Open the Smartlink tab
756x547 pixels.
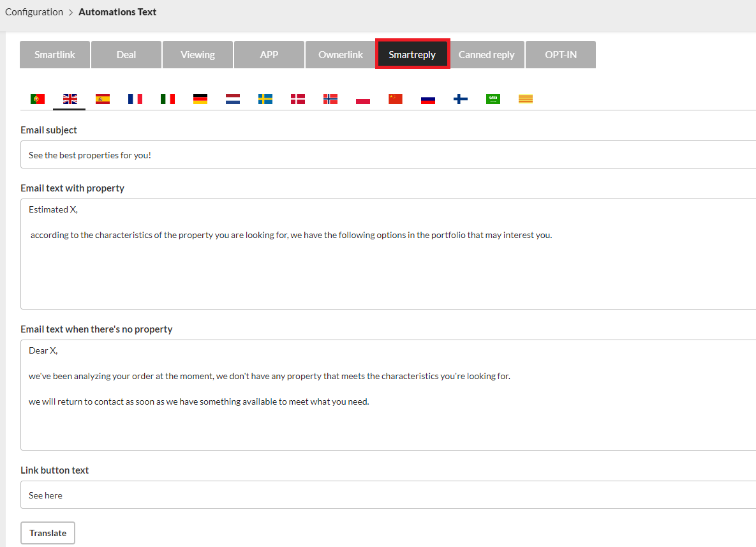[x=55, y=55]
